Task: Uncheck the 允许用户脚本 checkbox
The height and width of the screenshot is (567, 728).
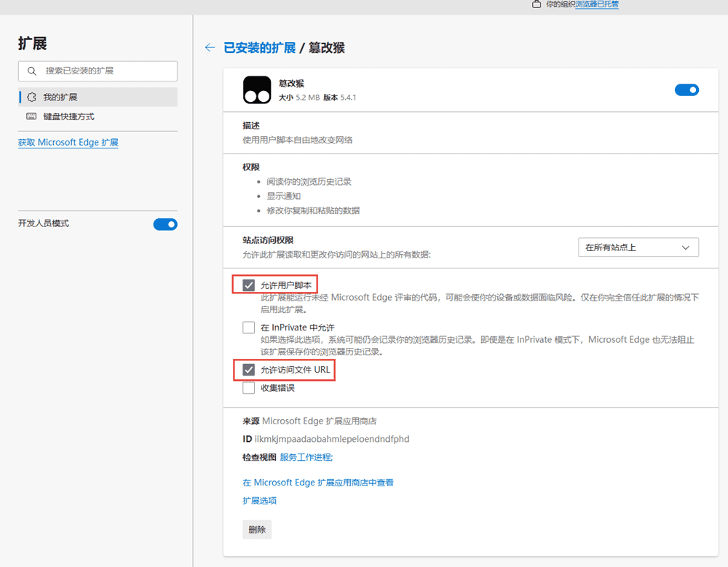Action: [249, 285]
